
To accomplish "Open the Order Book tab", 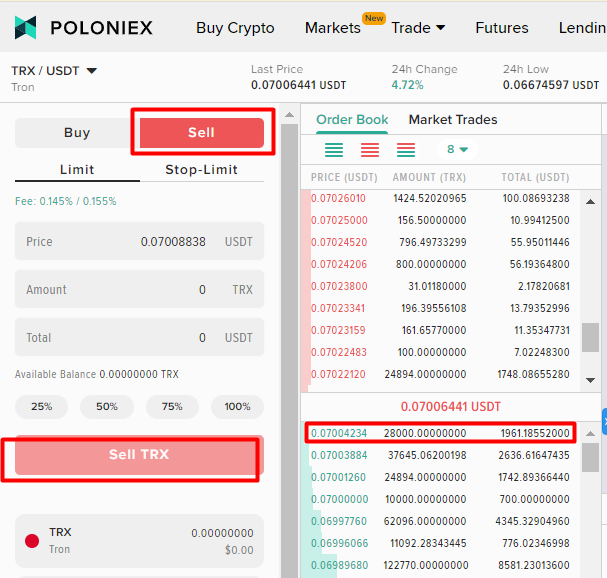I will tap(352, 120).
